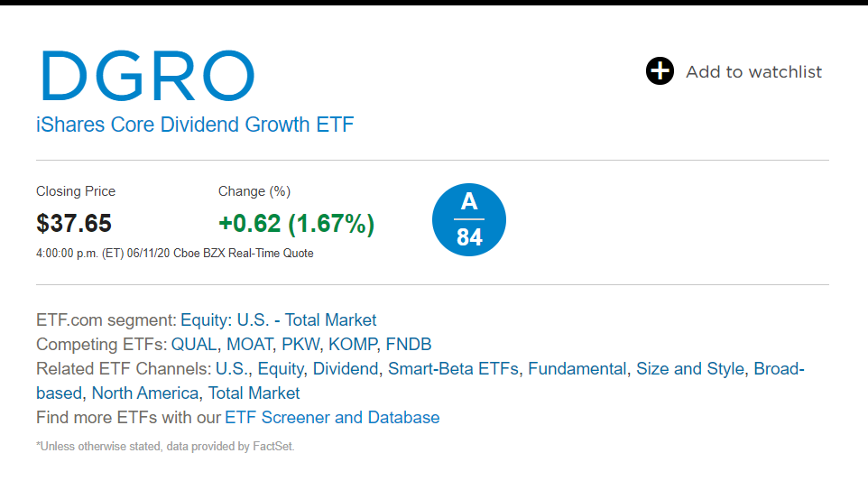Open competing ETF MOAT
The width and height of the screenshot is (868, 481).
[x=249, y=344]
